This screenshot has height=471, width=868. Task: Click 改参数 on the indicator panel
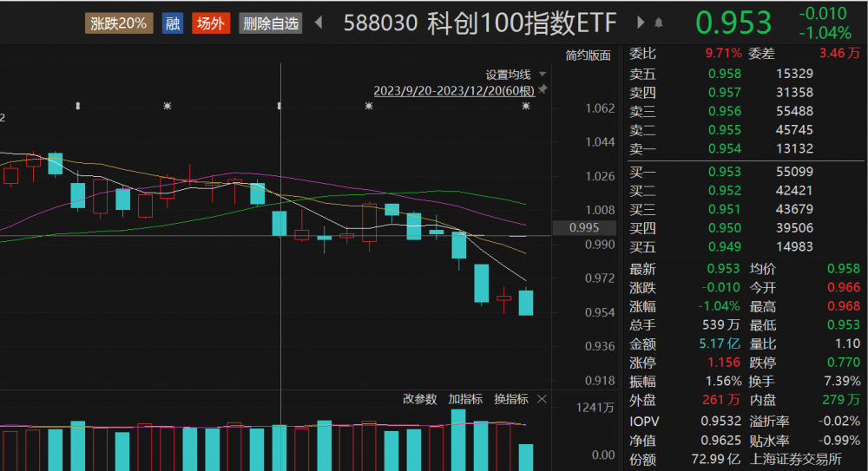pyautogui.click(x=419, y=399)
